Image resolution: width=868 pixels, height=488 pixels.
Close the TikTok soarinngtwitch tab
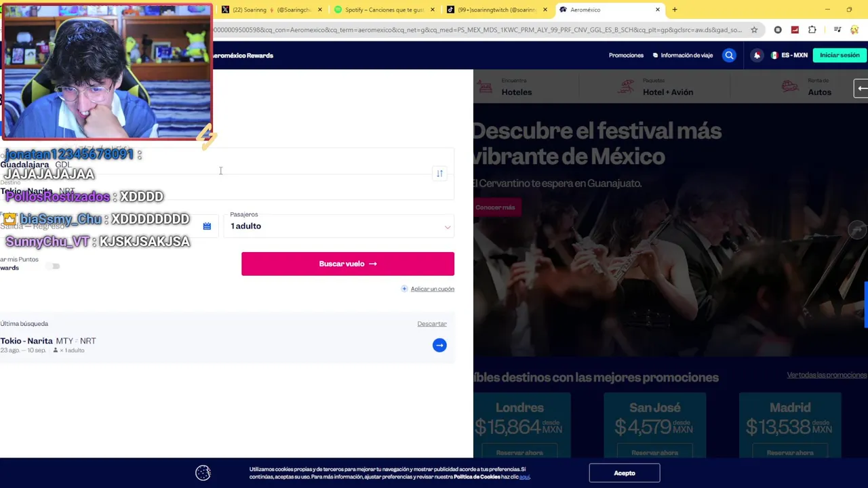[x=545, y=9]
